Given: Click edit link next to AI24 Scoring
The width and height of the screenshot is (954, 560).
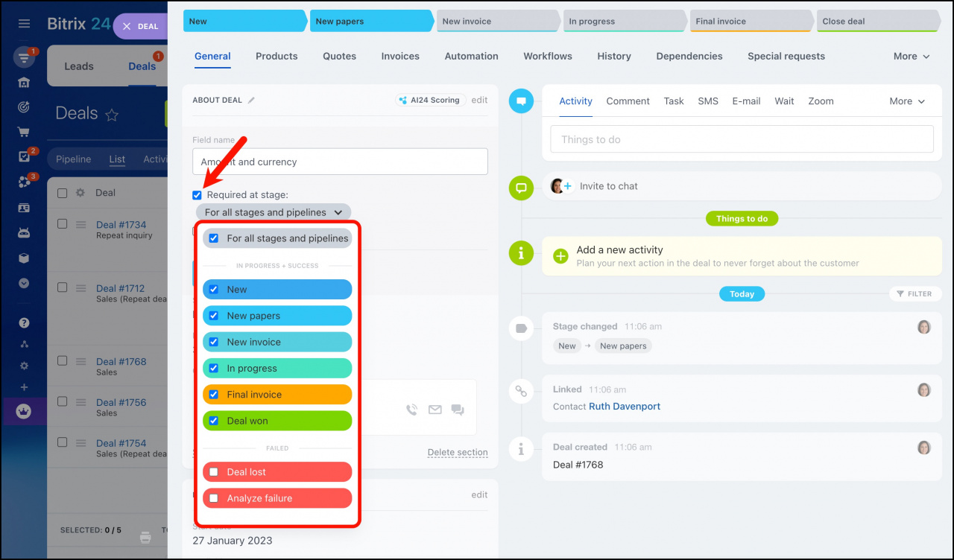Looking at the screenshot, I should (479, 100).
